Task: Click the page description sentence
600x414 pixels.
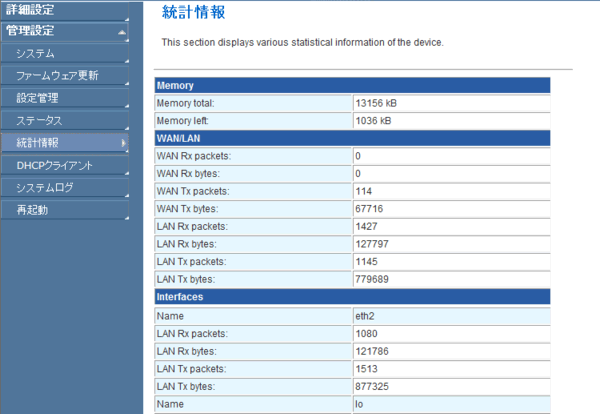Action: tap(302, 42)
